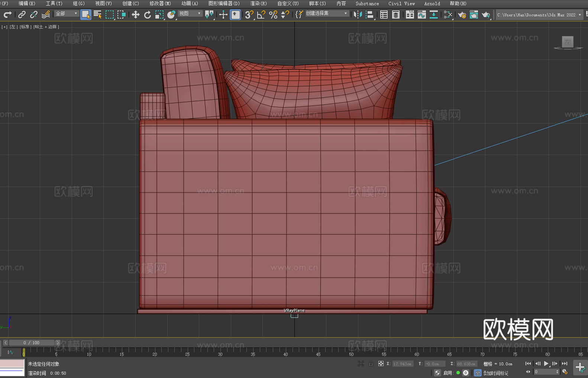
Task: Click the Unlink selection icon
Action: click(x=34, y=14)
